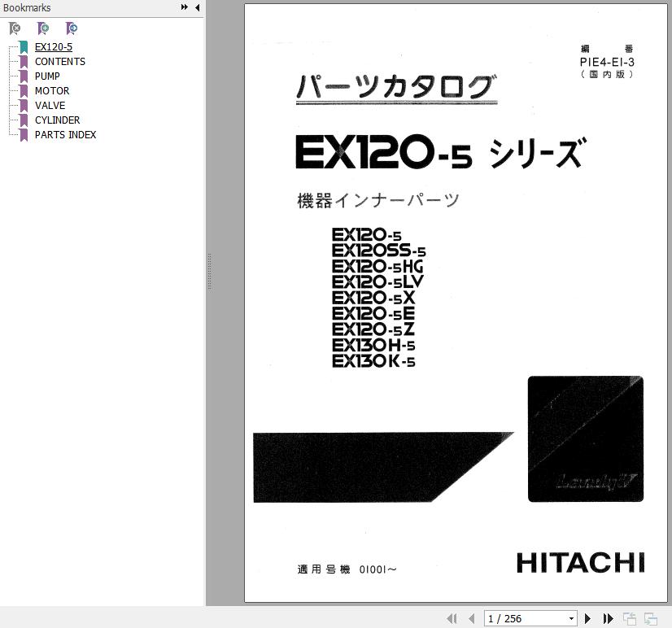Screen dimensions: 672x628
Task: Jump to the PARTS INDEX bookmark
Action: (66, 134)
